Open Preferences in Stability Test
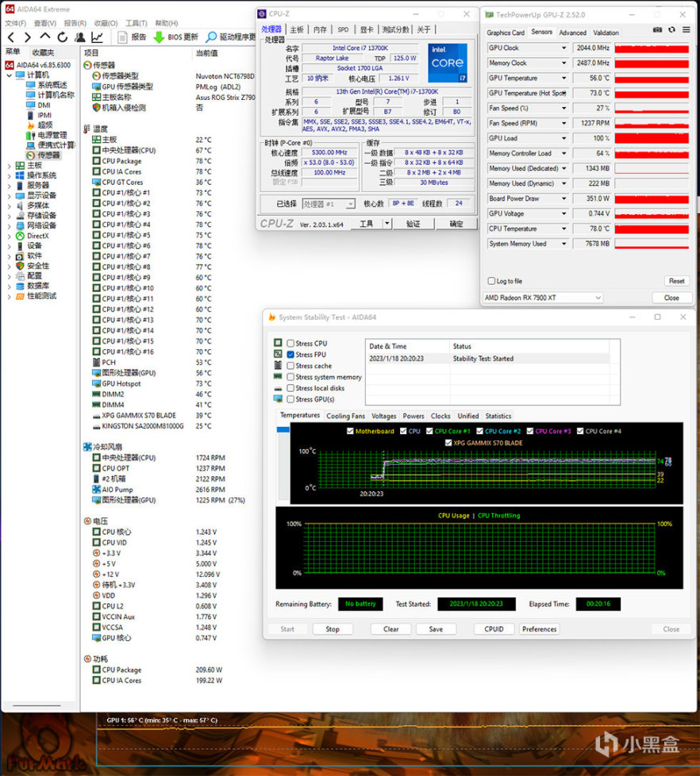 click(539, 629)
